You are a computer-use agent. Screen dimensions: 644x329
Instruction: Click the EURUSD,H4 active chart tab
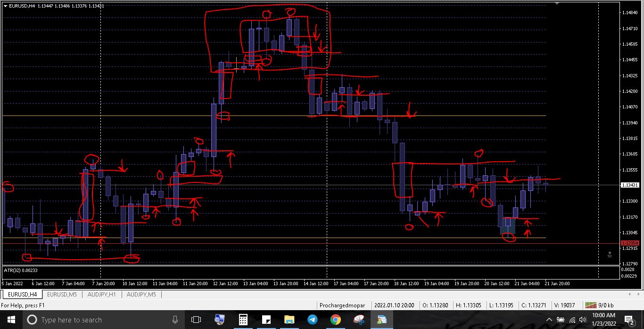[x=22, y=295]
